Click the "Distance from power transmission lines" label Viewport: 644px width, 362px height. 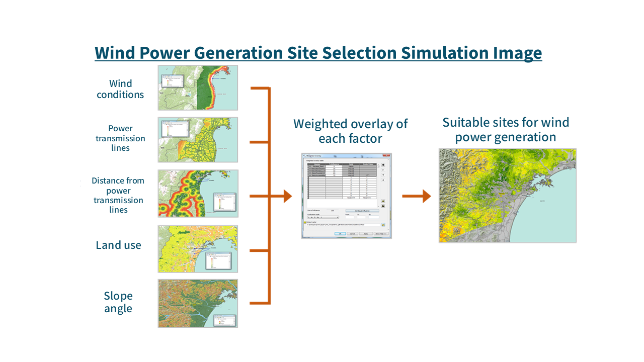118,195
